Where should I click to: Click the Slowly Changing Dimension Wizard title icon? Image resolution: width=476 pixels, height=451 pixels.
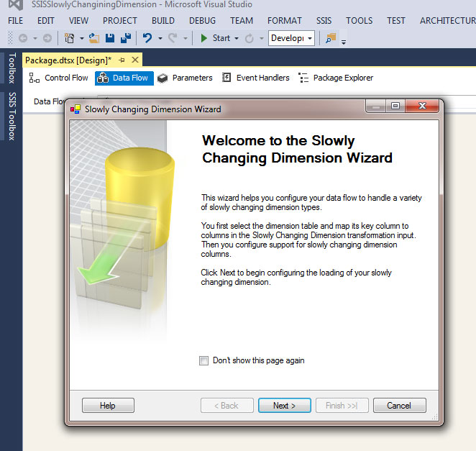tap(75, 109)
